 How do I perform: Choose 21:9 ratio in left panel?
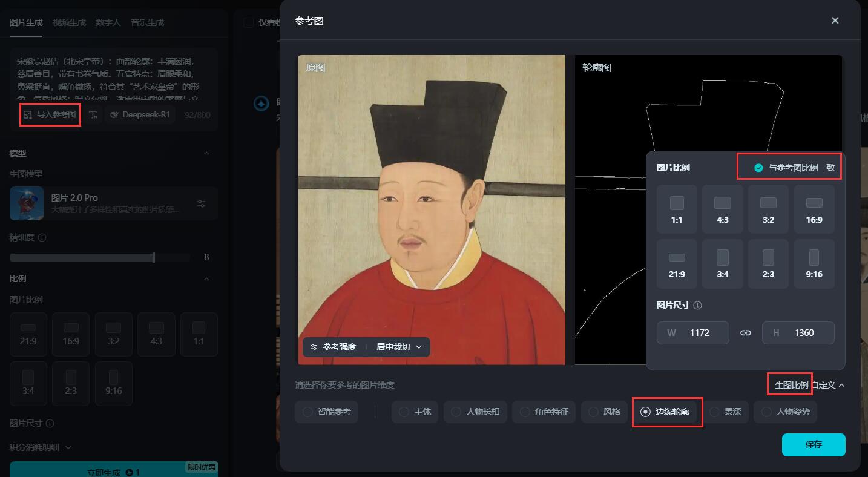click(x=28, y=334)
